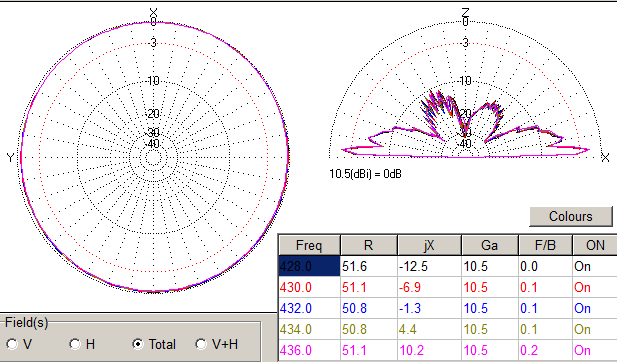Click the Ga value in the 436.0 row
Screen dimensions: 617x362
pyautogui.click(x=490, y=350)
